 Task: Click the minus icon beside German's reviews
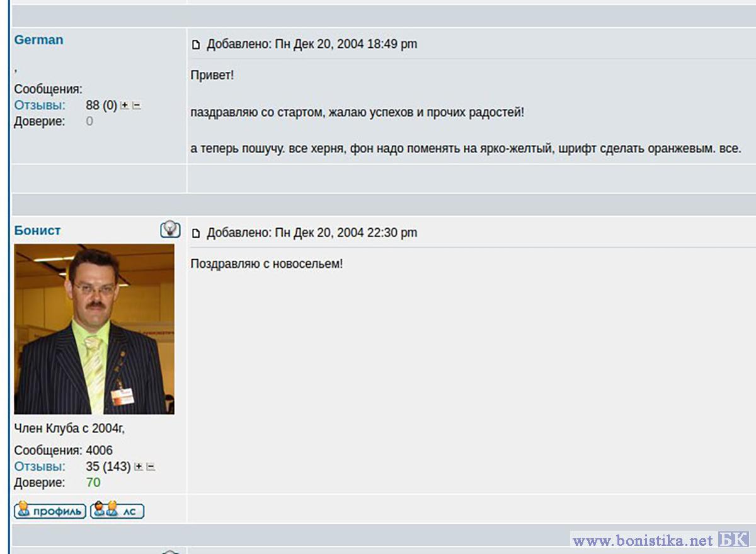[137, 106]
